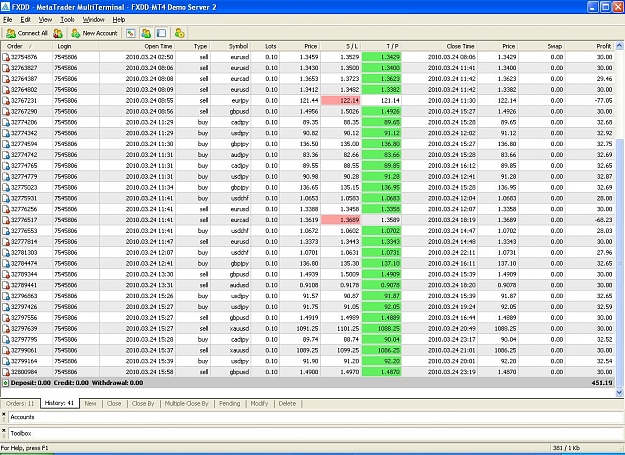Close the Accounts panel with its x
Screen dimensions: 625x455
(4, 414)
